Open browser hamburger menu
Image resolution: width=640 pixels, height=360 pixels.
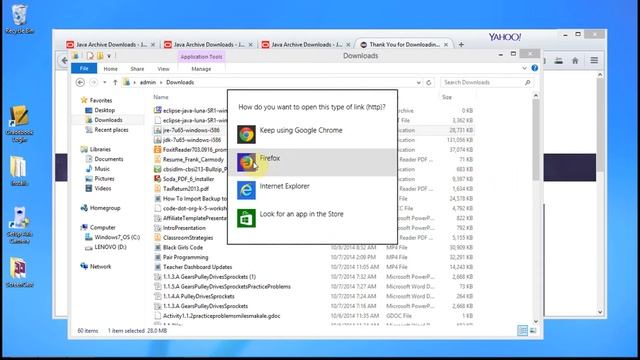(594, 60)
